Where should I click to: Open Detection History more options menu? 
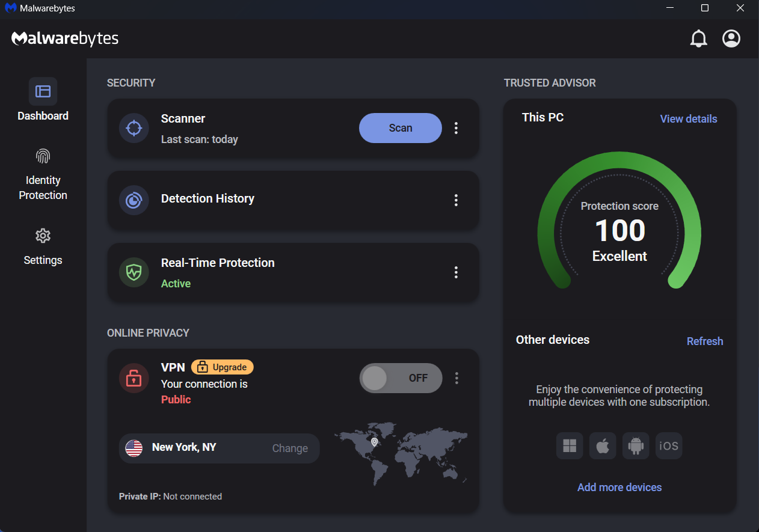456,200
